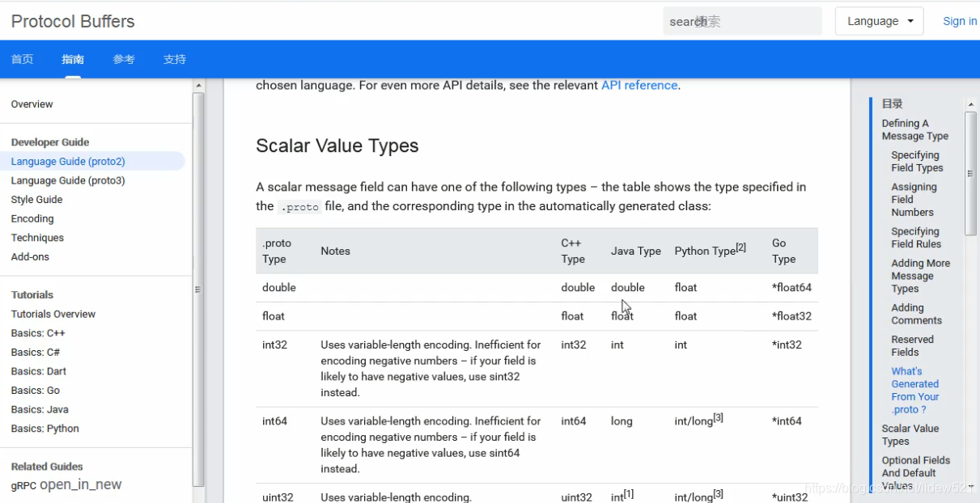Click the *int64 Go type cell
This screenshot has height=503, width=980.
pos(787,421)
